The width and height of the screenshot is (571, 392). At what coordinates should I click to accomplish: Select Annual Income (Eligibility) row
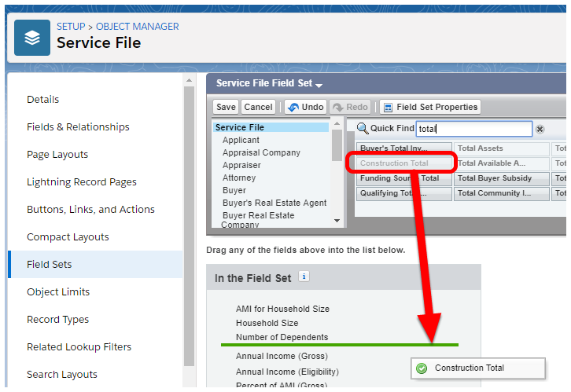[287, 372]
